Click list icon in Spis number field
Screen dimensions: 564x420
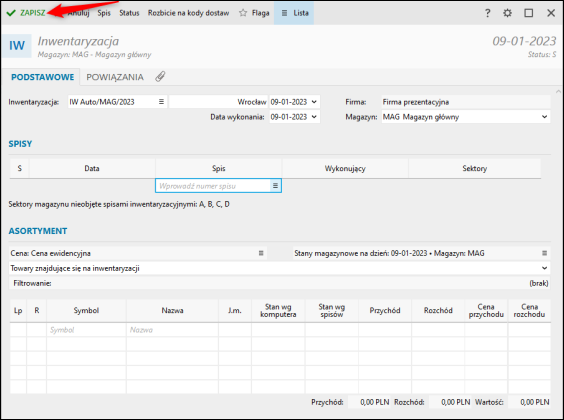pos(275,186)
